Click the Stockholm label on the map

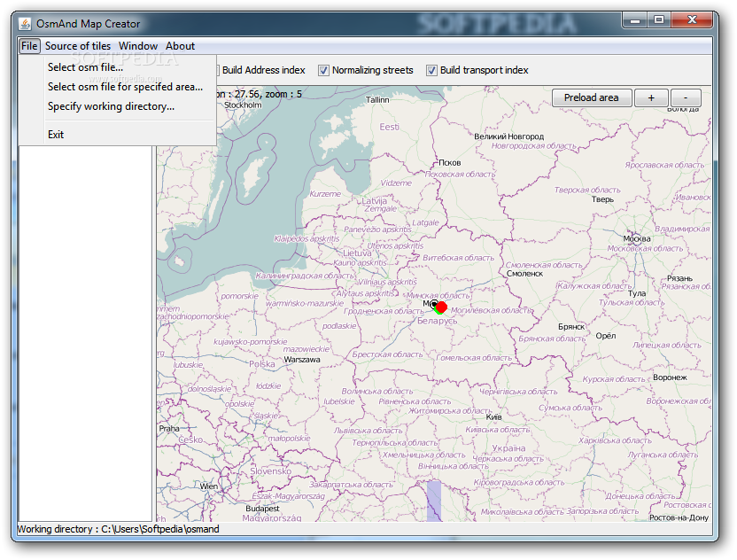[x=243, y=105]
